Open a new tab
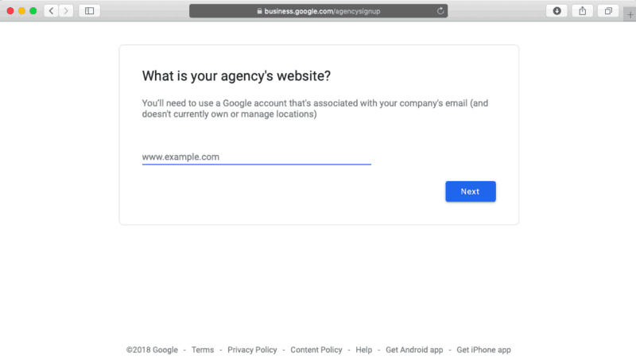The image size is (636, 364). [630, 14]
